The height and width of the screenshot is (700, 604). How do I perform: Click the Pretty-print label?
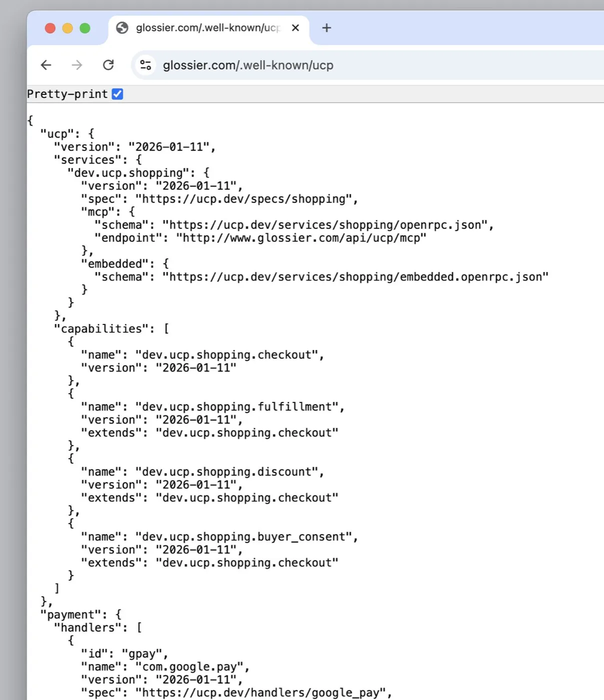tap(67, 94)
